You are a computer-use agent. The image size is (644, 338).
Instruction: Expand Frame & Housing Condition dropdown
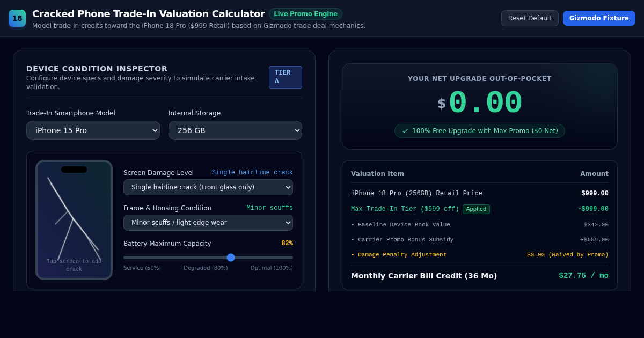coord(208,223)
